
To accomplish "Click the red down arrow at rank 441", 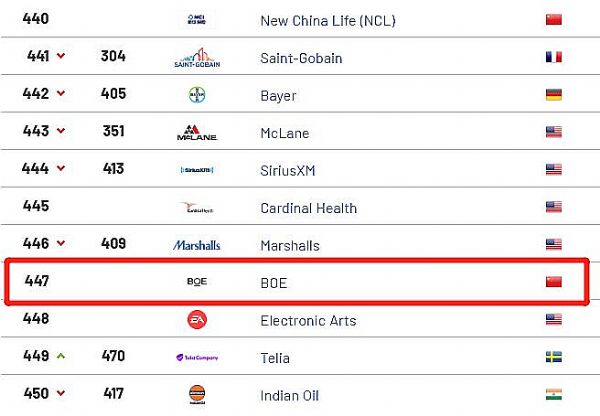I will point(61,57).
